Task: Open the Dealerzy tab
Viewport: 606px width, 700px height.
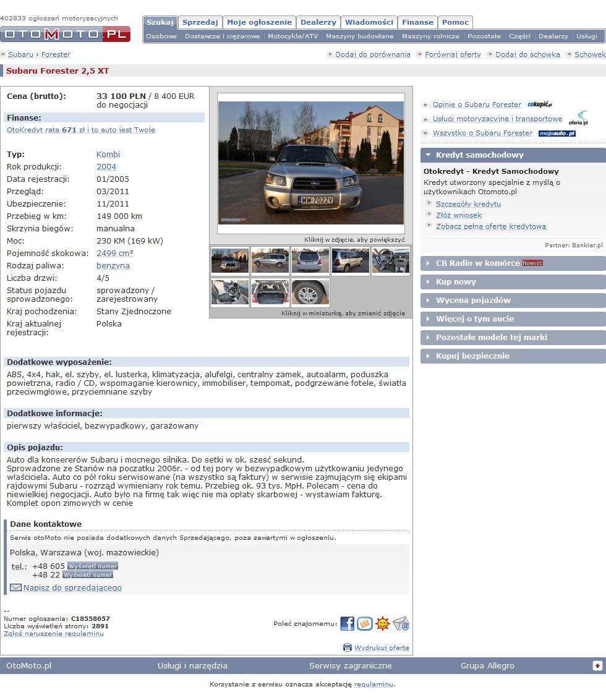Action: (x=318, y=22)
